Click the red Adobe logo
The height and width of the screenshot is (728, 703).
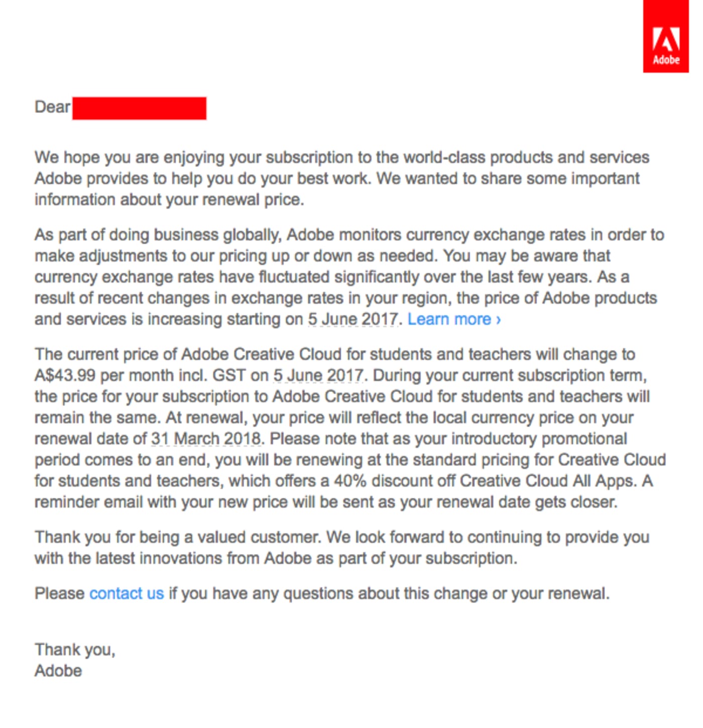(666, 36)
